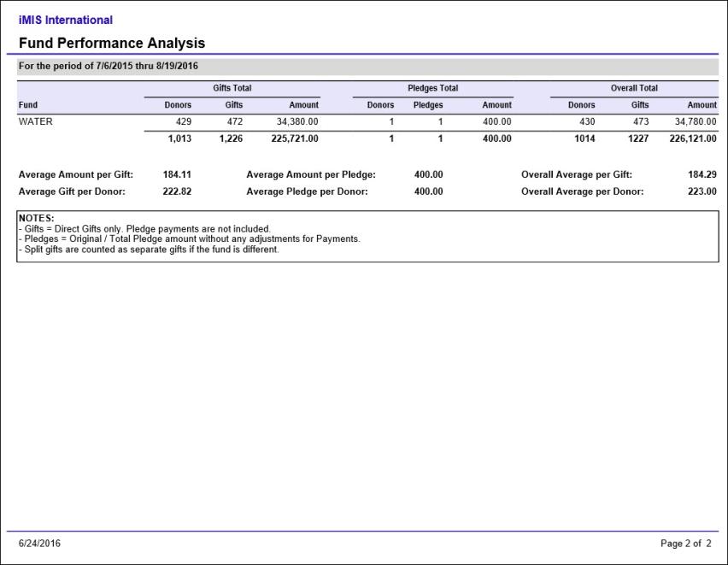Select the 225,721.00 total gift amount
This screenshot has height=565, width=728.
(x=295, y=138)
